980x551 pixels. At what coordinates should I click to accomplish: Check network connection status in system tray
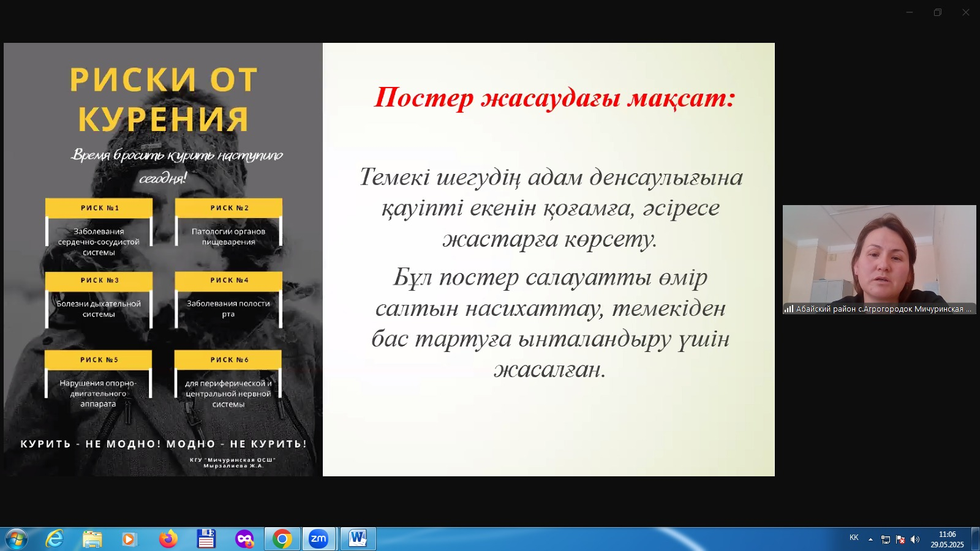click(886, 539)
